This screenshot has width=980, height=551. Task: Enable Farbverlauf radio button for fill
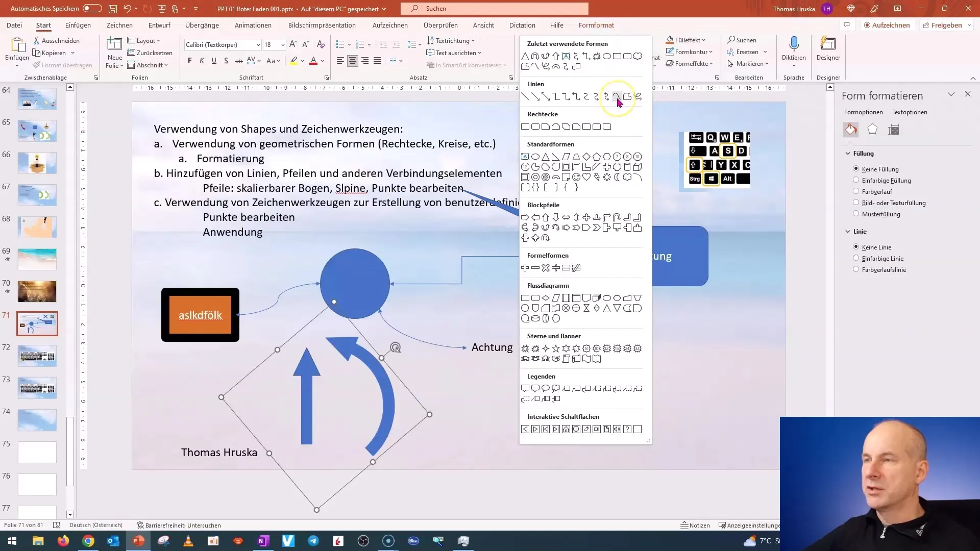855,191
